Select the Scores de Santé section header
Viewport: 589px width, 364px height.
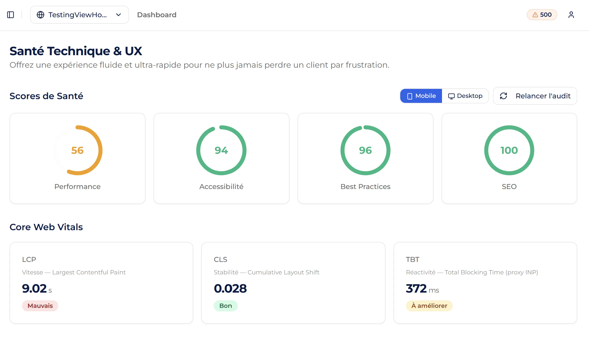point(46,96)
